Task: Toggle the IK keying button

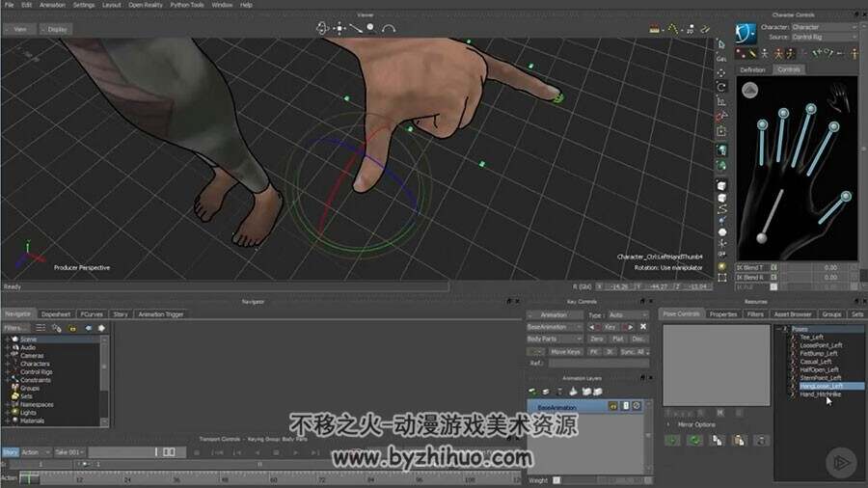Action: (610, 352)
